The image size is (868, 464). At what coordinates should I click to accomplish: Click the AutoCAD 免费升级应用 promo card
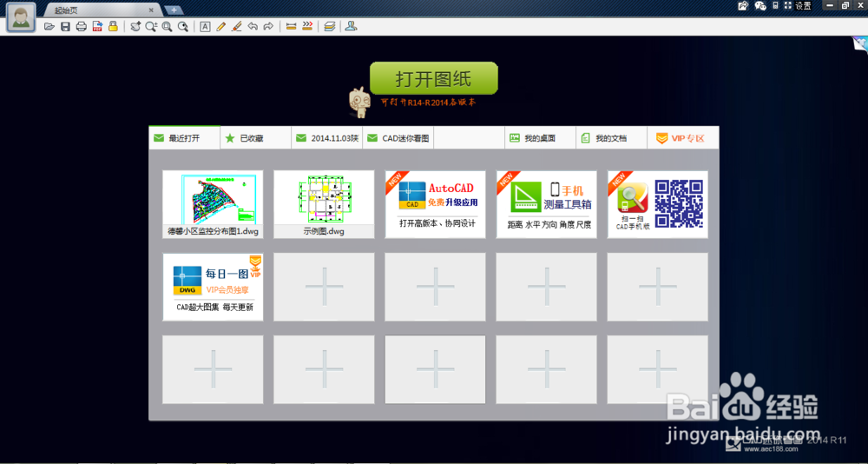pos(435,204)
